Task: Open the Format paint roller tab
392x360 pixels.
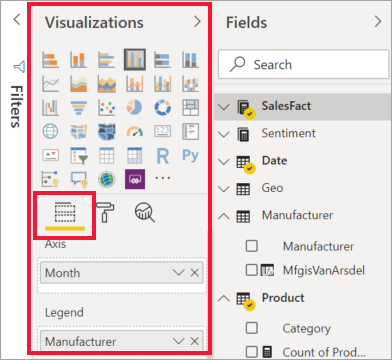Action: pos(105,212)
